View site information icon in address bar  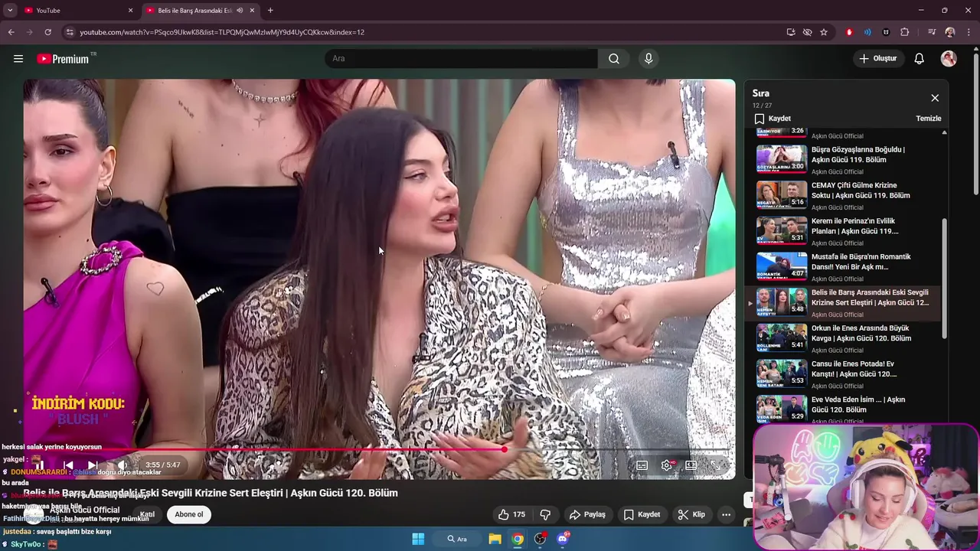(70, 32)
